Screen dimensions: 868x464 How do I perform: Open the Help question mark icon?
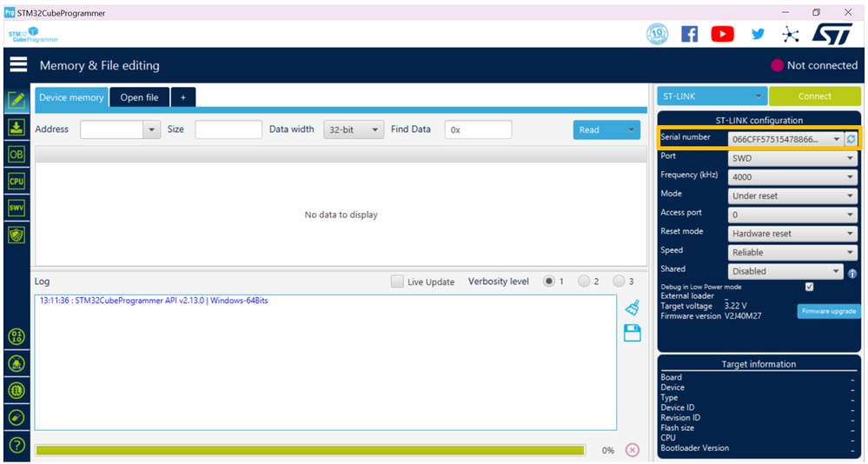click(17, 445)
